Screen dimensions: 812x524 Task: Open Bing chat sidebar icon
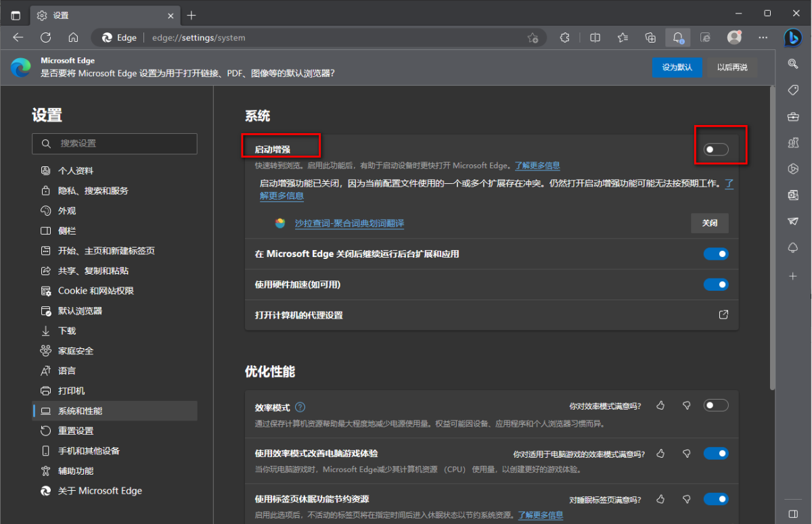[x=793, y=38]
